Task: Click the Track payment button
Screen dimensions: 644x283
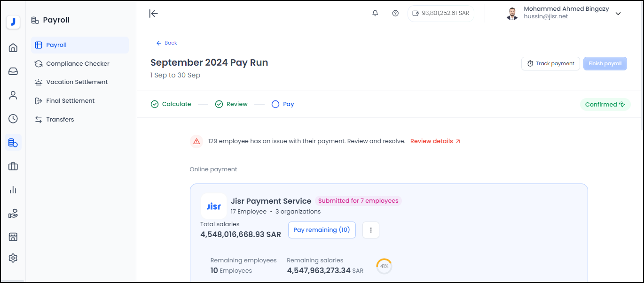Action: [x=550, y=64]
